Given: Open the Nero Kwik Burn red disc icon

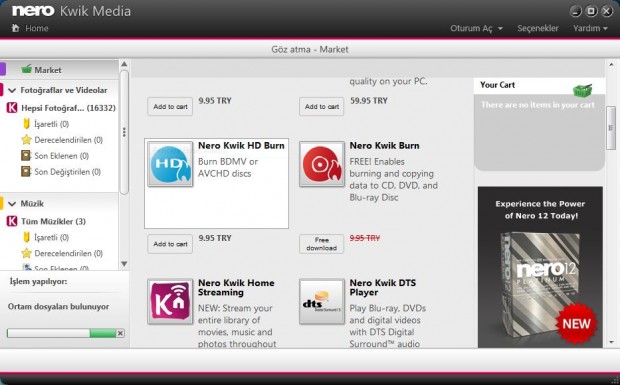Looking at the screenshot, I should [x=322, y=164].
